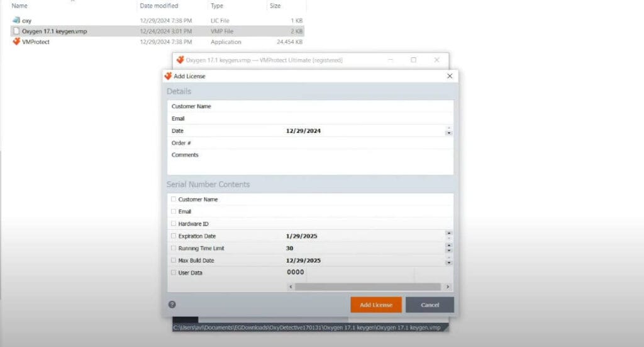Screen dimensions: 644x347
Task: Click the Add License button
Action: [x=376, y=305]
